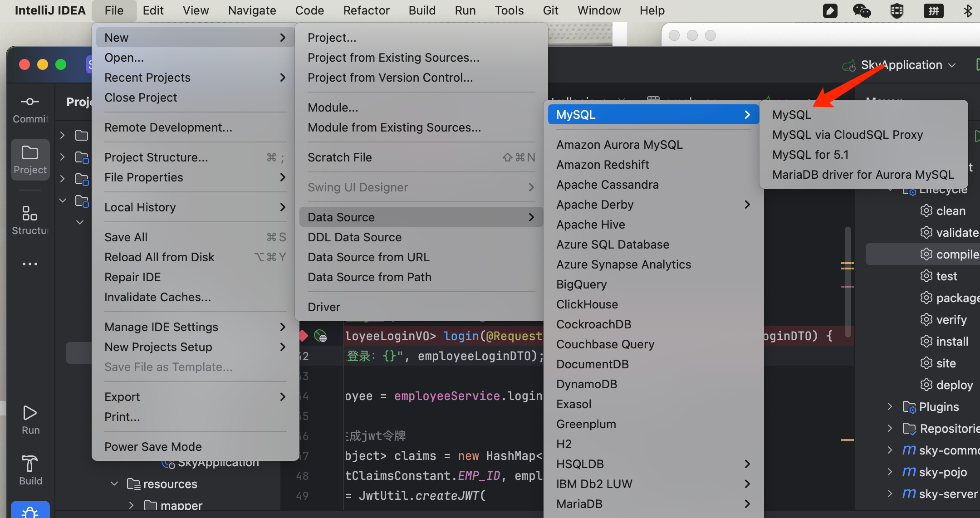This screenshot has width=980, height=518.
Task: Click the breakpoint marker in the gutter
Action: [x=304, y=336]
